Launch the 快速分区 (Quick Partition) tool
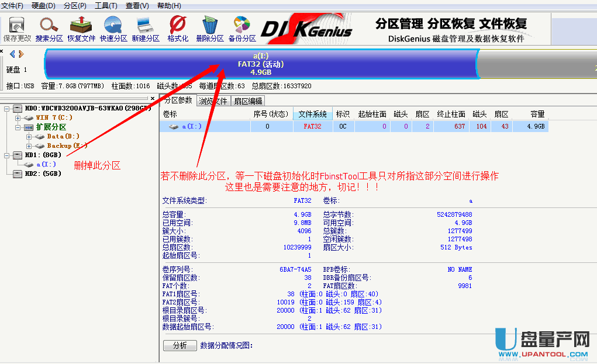597x364 pixels. (113, 26)
